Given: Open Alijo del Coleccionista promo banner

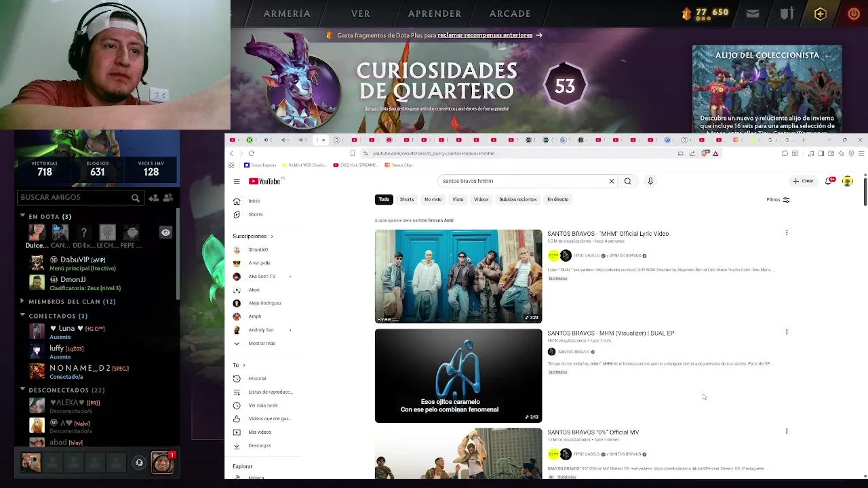Looking at the screenshot, I should click(767, 89).
